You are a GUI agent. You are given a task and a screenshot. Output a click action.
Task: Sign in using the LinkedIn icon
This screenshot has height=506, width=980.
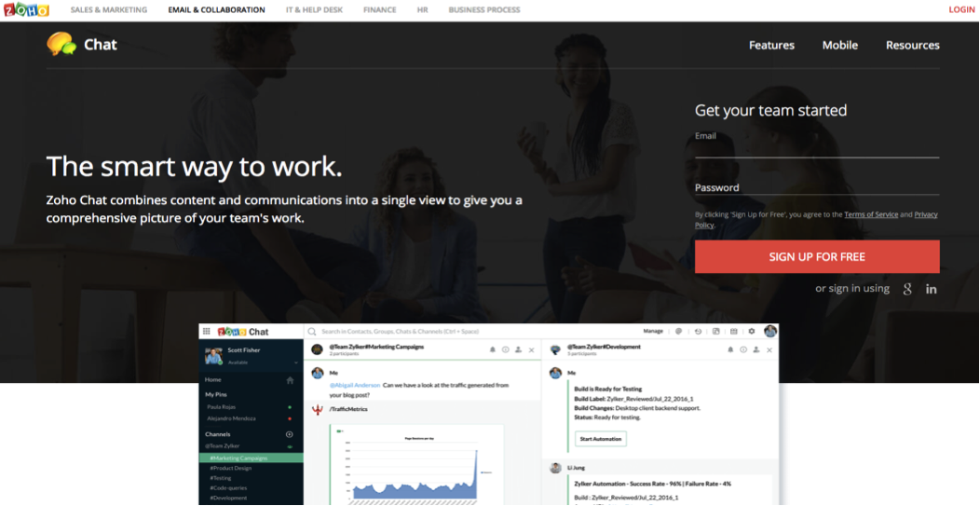(931, 289)
